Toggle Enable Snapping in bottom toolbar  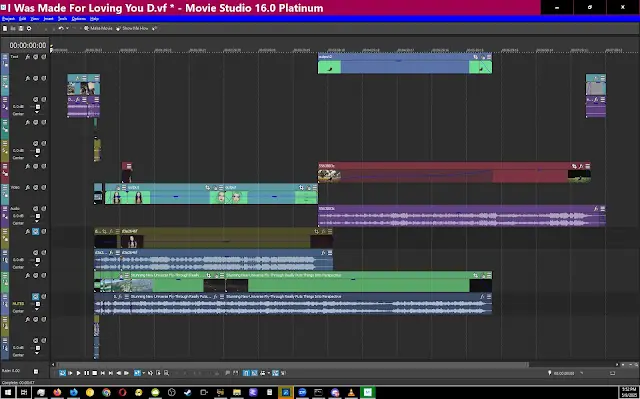tap(246, 373)
